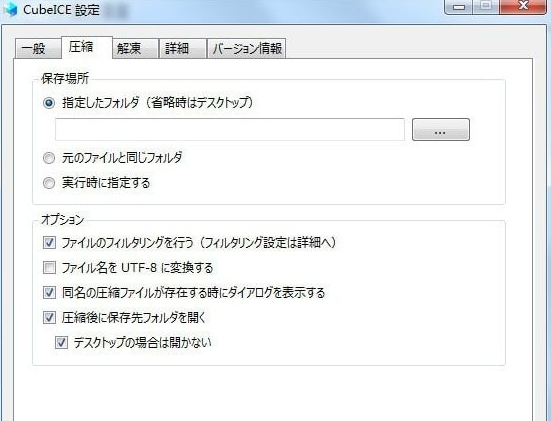Toggle デスクトップの場合は開かない checkbox

[61, 342]
